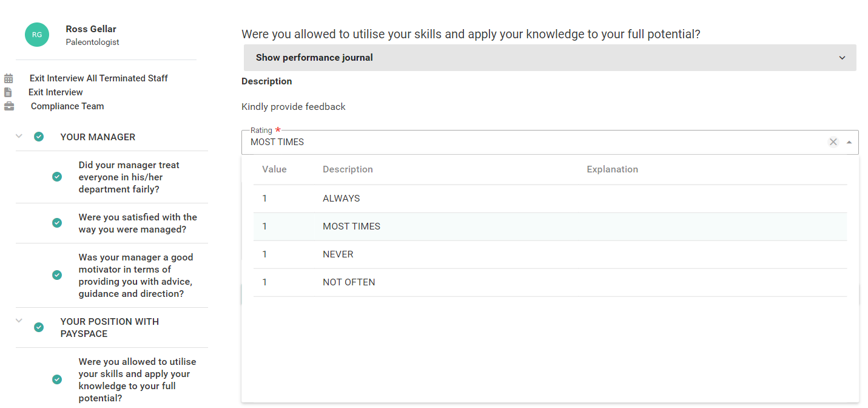This screenshot has height=408, width=868.
Task: Select NEVER from the rating list
Action: pyautogui.click(x=338, y=254)
